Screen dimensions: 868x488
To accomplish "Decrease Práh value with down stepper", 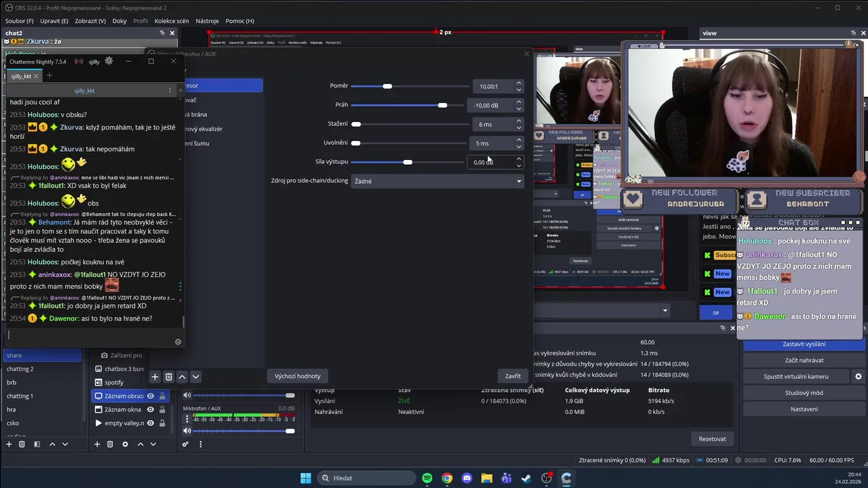I will coord(519,108).
